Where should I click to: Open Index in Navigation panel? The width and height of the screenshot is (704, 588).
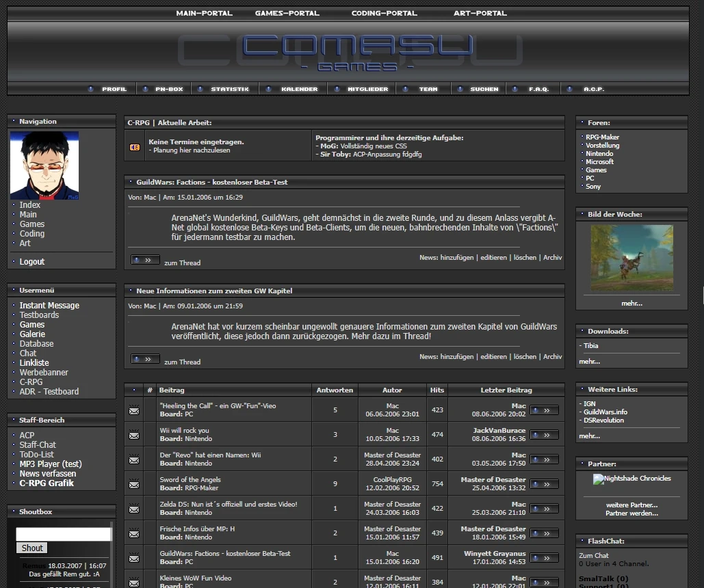coord(29,204)
